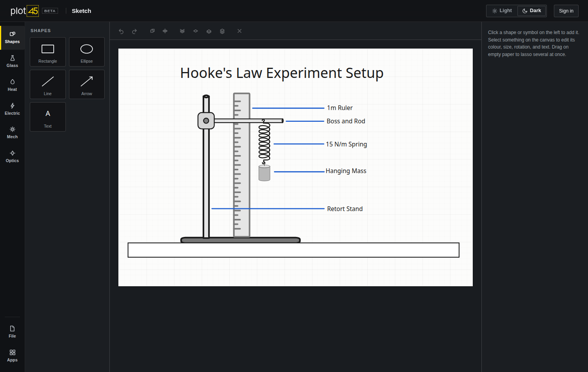Screen dimensions: 588x372
Task: Click the Sign in button
Action: click(x=566, y=11)
